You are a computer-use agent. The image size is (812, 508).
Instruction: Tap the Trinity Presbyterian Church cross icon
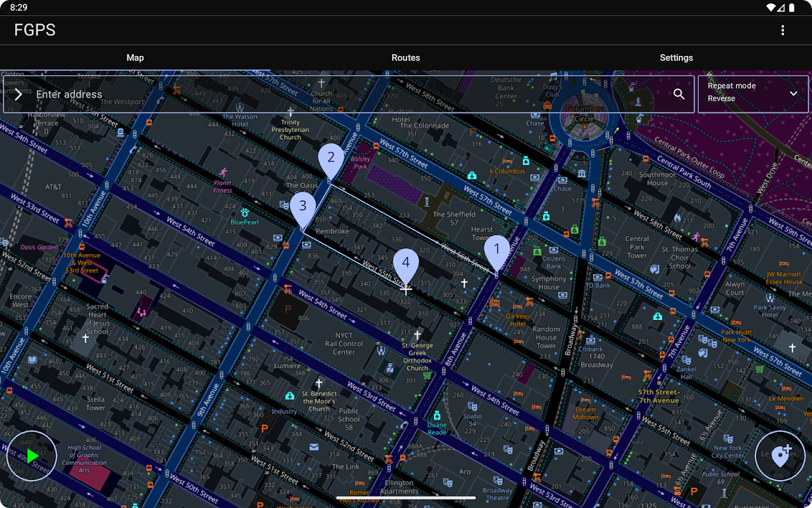(291, 110)
